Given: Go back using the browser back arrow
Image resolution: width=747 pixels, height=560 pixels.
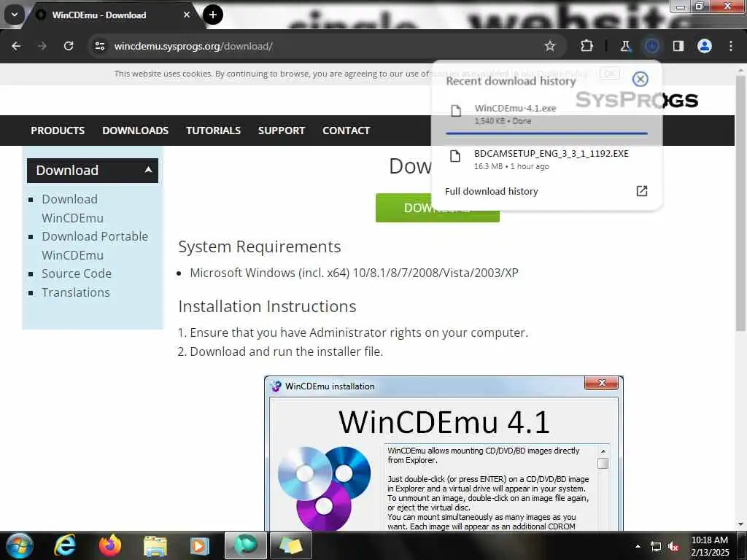Looking at the screenshot, I should click(x=16, y=46).
